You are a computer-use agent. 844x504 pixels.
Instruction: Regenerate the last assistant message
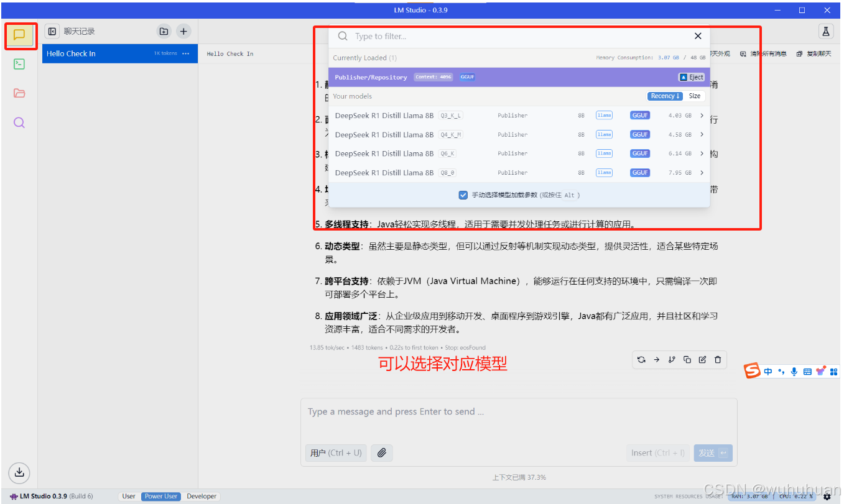[641, 359]
